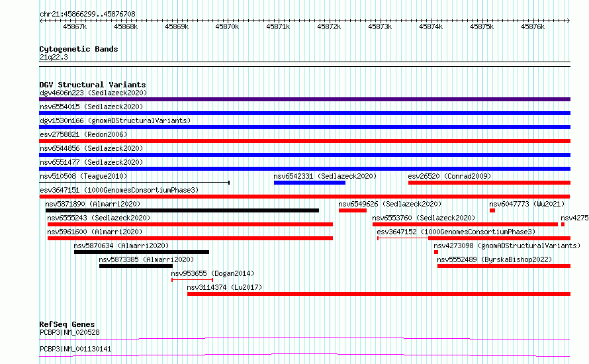The image size is (589, 364).
Task: Open the PCBP3|NM_020528 gene label
Action: click(69, 332)
